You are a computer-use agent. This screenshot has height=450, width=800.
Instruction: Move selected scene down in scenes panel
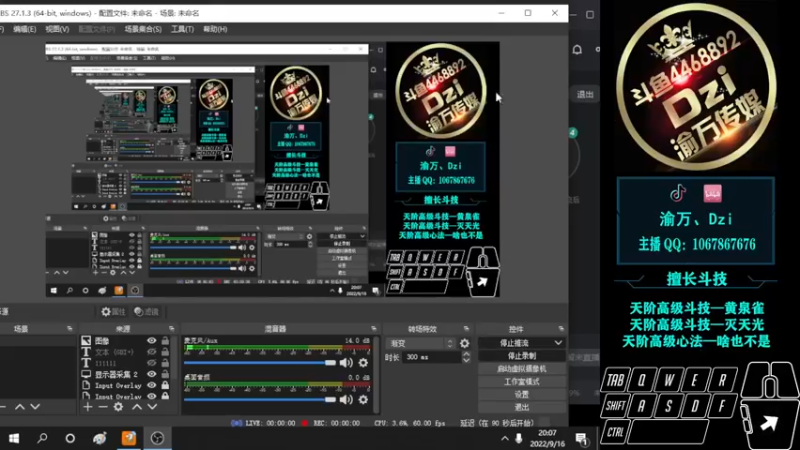[x=35, y=407]
